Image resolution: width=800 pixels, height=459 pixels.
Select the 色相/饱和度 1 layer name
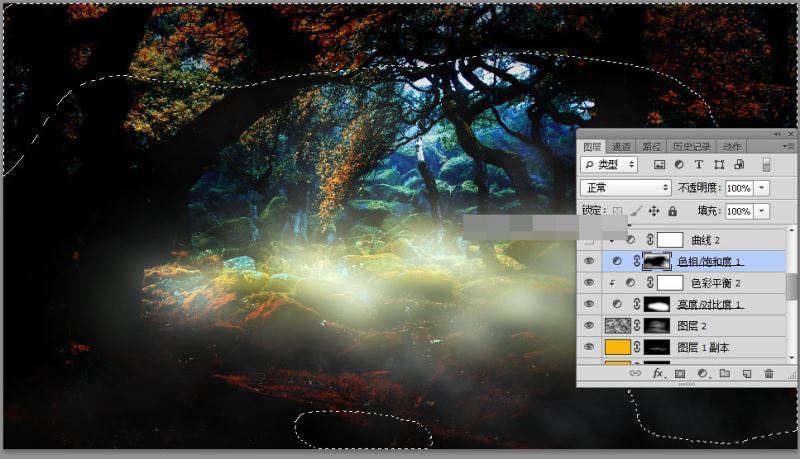(x=710, y=262)
